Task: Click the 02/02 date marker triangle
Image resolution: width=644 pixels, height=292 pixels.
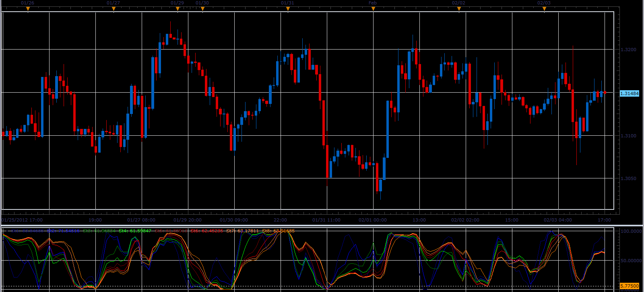Action: click(x=459, y=9)
